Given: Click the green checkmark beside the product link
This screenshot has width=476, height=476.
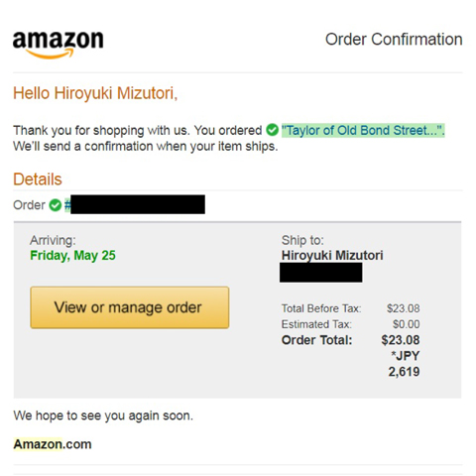Looking at the screenshot, I should 272,130.
